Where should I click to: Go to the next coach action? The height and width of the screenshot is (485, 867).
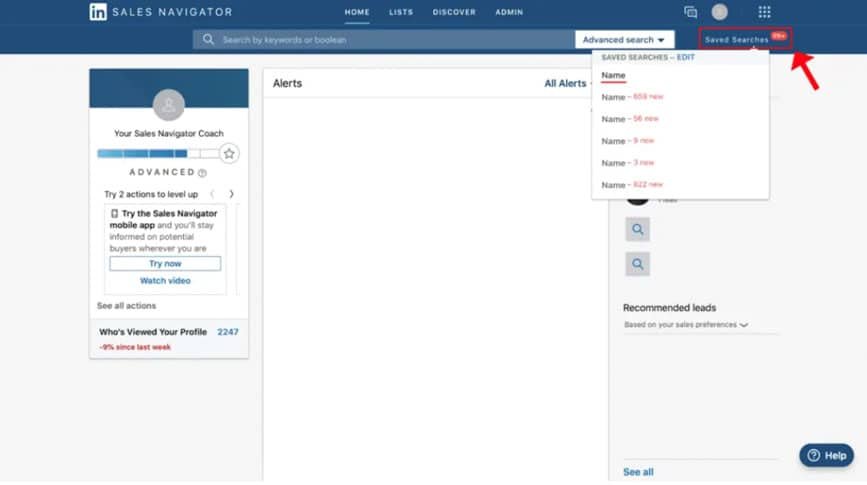pos(231,194)
